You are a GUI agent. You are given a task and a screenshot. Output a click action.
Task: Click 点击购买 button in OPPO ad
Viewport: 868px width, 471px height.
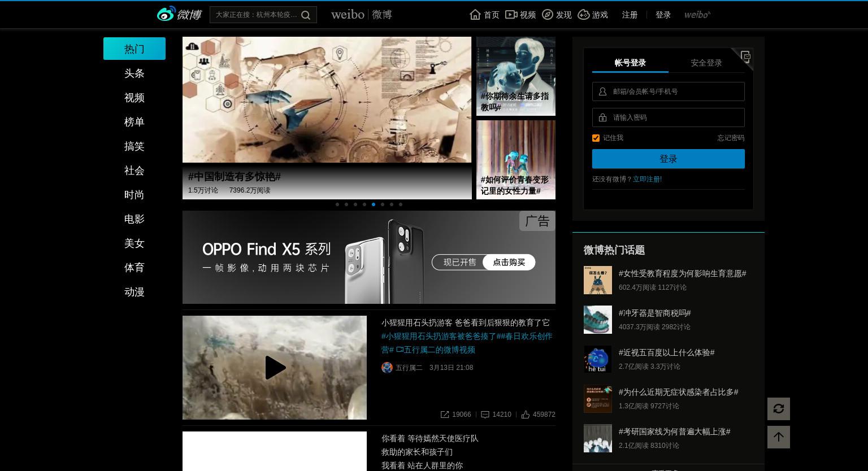click(509, 262)
